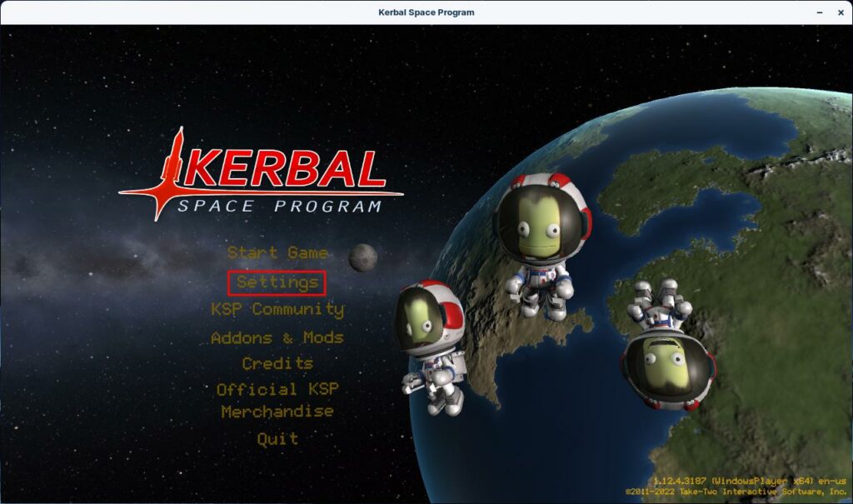Screen dimensions: 853x504
Task: View the Credits
Action: [277, 363]
